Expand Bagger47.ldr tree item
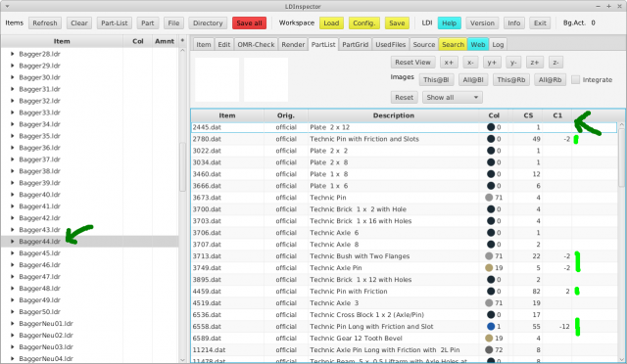This screenshot has width=627, height=364. click(x=13, y=277)
